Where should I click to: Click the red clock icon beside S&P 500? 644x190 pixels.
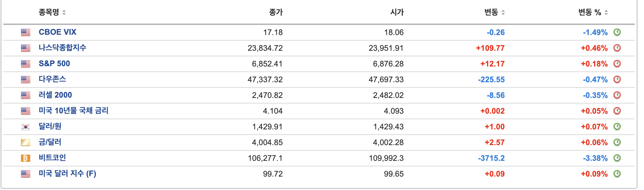click(x=617, y=64)
